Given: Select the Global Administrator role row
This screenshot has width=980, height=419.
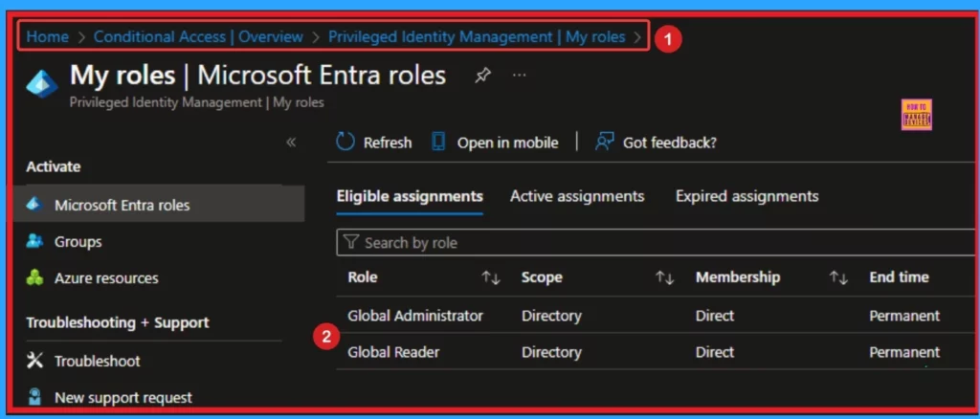Looking at the screenshot, I should click(x=656, y=316).
